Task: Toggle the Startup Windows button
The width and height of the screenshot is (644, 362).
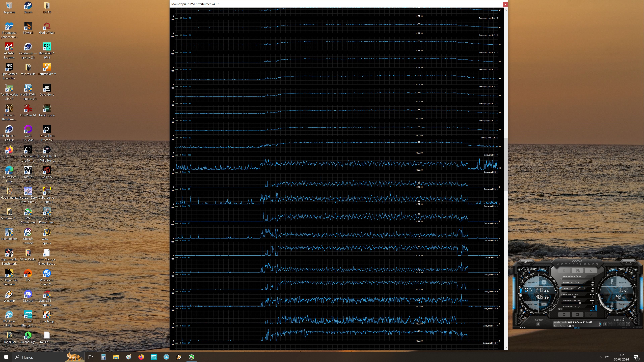Action: point(539,324)
